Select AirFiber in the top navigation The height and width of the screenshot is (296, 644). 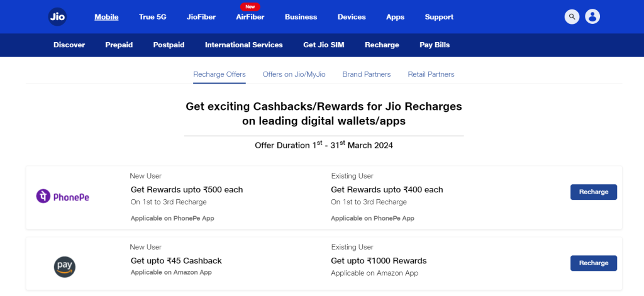pos(250,17)
